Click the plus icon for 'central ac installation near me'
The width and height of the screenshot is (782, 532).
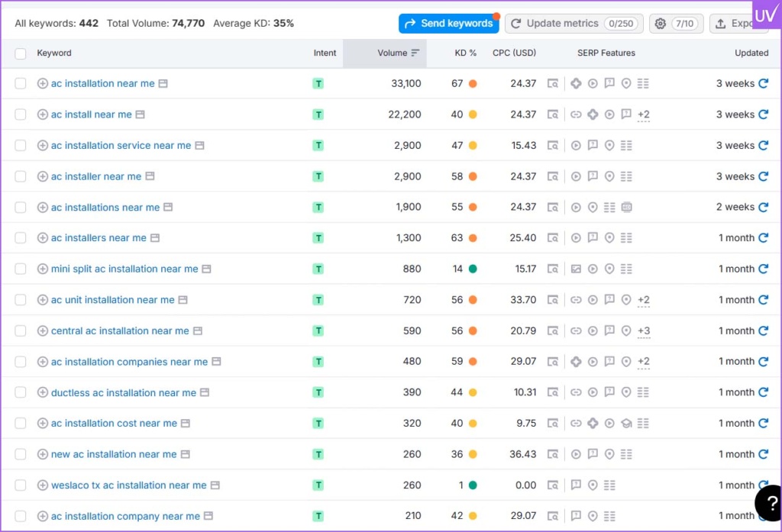(43, 330)
